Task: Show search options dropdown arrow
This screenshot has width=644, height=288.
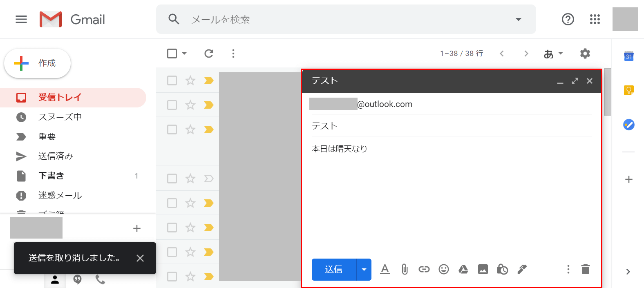Action: click(x=519, y=19)
